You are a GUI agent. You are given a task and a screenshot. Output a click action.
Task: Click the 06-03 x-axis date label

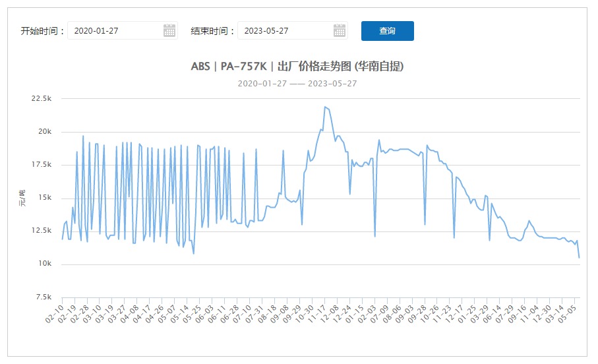tap(204, 314)
